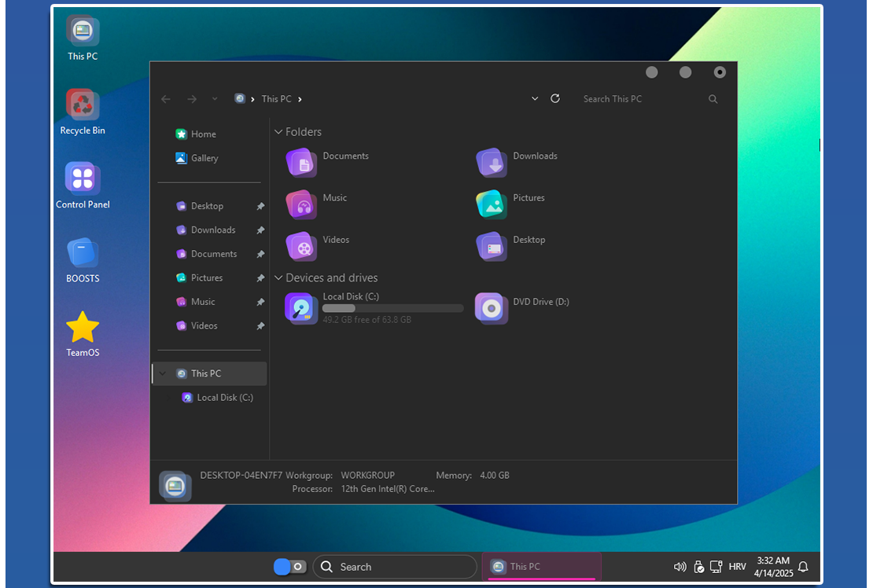
Task: Open the Pictures folder icon
Action: pyautogui.click(x=492, y=204)
